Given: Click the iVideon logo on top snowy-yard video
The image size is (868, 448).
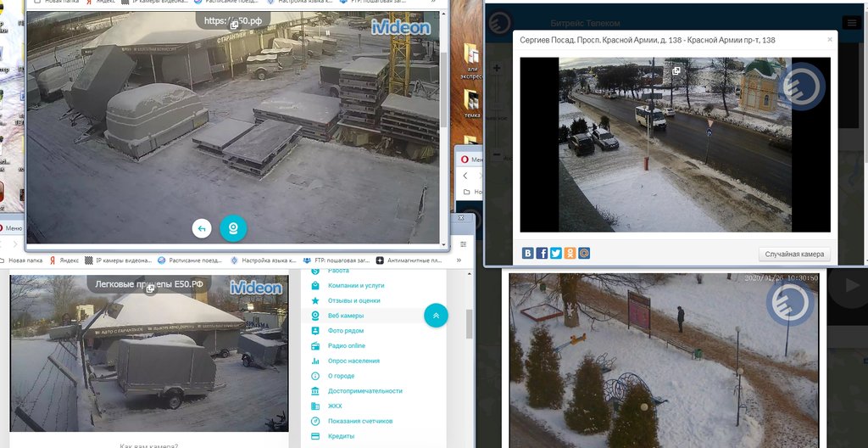Looking at the screenshot, I should (x=401, y=27).
